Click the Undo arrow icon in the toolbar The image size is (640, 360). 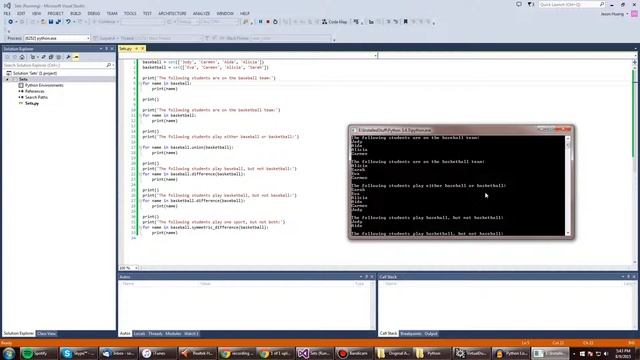(68, 22)
